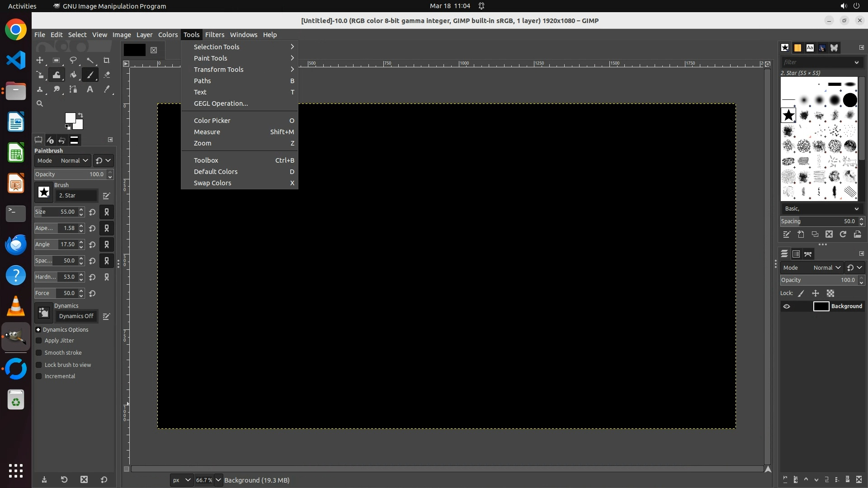Open the Basic brush tag dropdown
Screen dimensions: 868x488
point(821,209)
